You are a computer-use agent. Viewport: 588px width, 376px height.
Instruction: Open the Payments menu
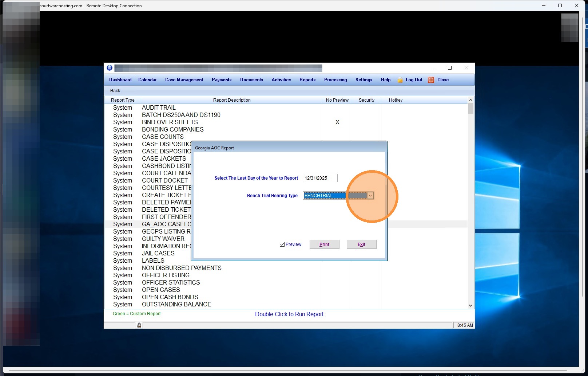[222, 80]
